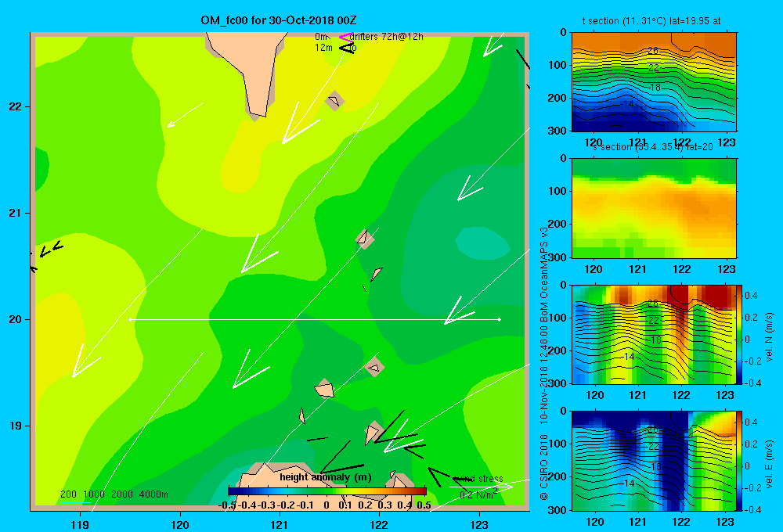Click latitude label 21 on main map axis

pyautogui.click(x=16, y=213)
